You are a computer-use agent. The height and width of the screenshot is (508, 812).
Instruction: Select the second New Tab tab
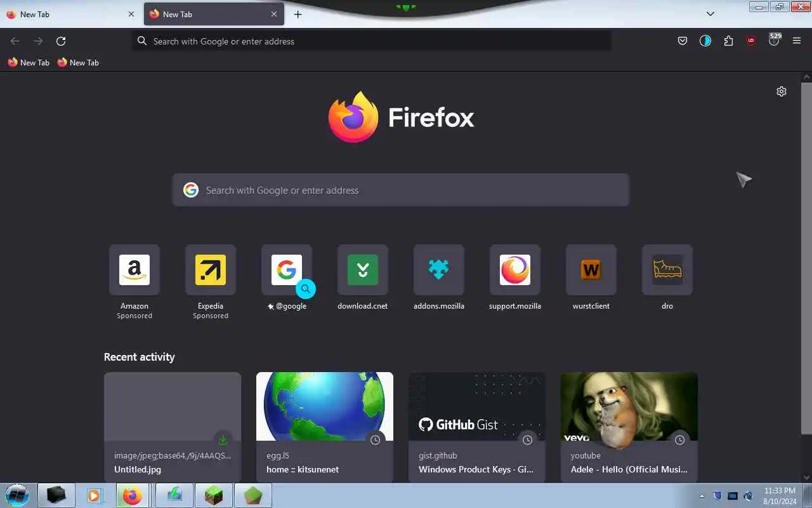pos(214,14)
